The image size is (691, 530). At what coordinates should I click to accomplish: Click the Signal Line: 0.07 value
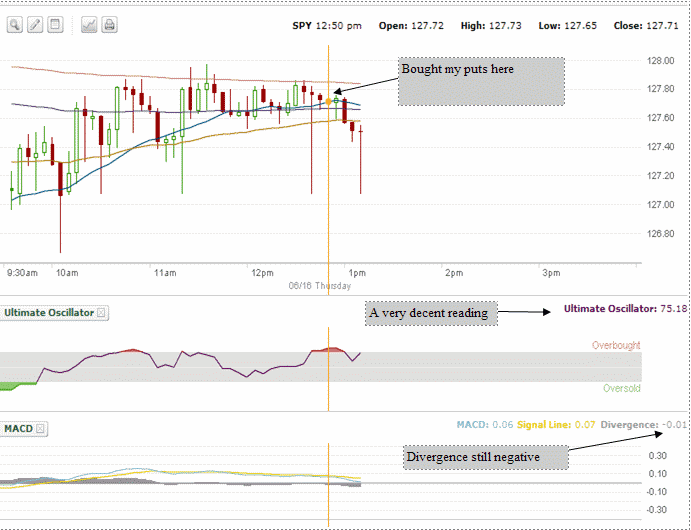click(x=556, y=425)
